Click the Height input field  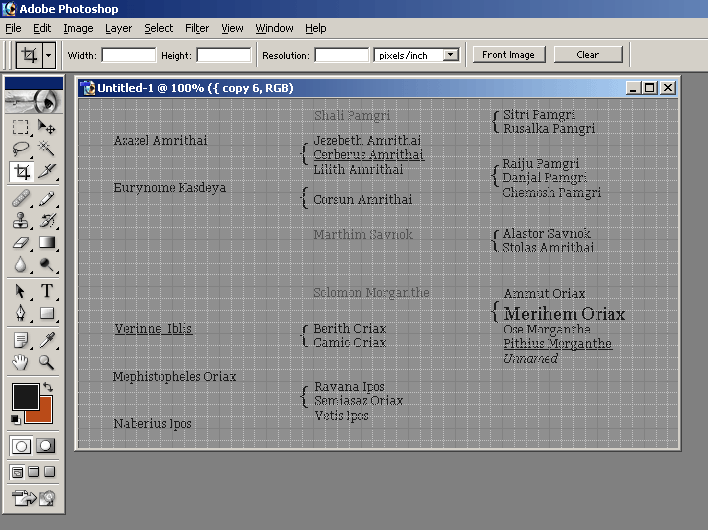(x=224, y=55)
